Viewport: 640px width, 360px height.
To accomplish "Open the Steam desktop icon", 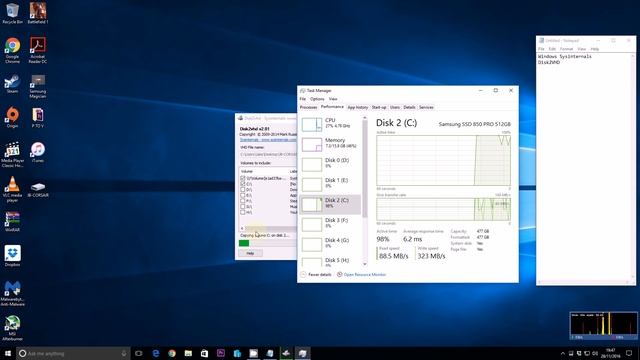I will click(12, 84).
